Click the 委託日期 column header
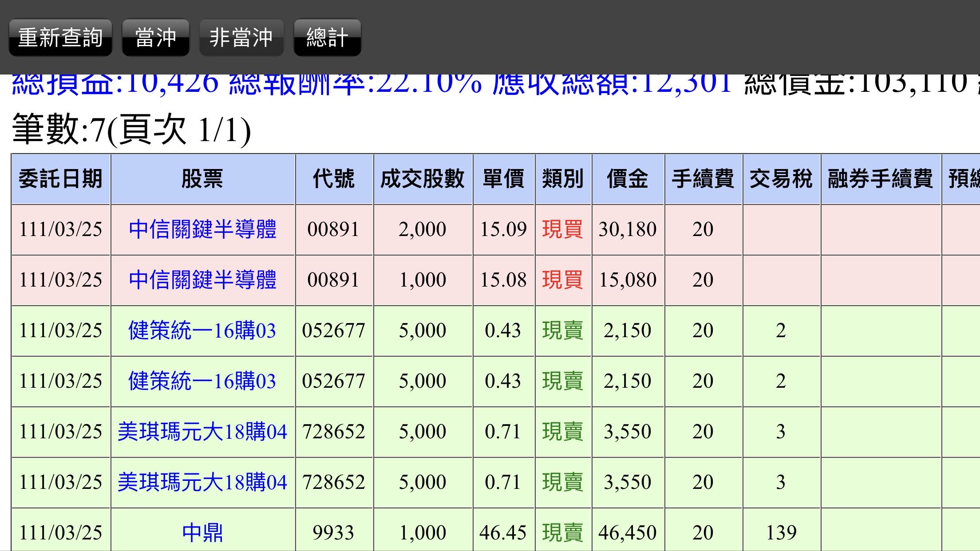Image resolution: width=980 pixels, height=551 pixels. pos(60,179)
